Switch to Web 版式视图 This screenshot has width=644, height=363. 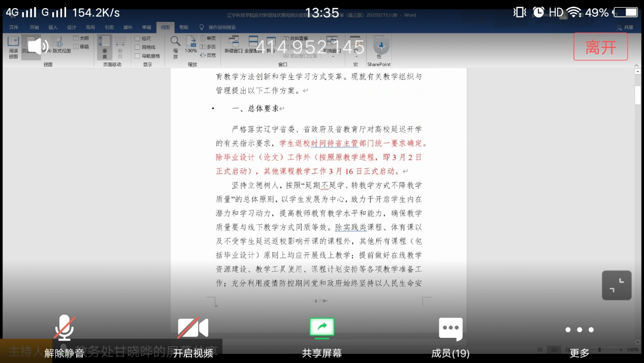(56, 45)
